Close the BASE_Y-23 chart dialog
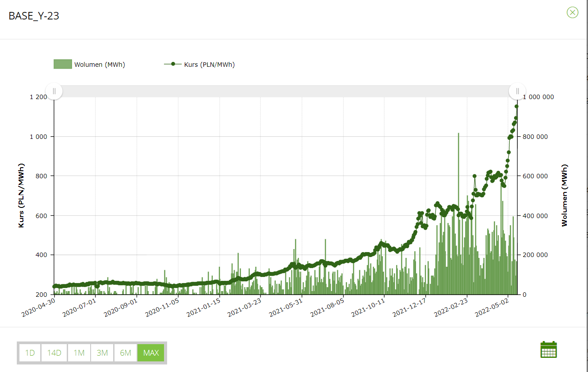The image size is (588, 372). 573,12
